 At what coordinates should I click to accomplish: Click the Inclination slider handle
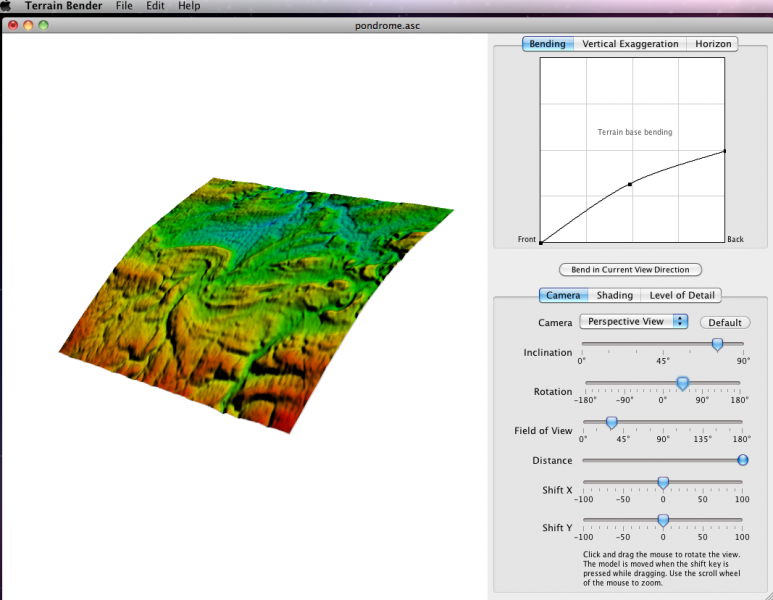tap(717, 344)
